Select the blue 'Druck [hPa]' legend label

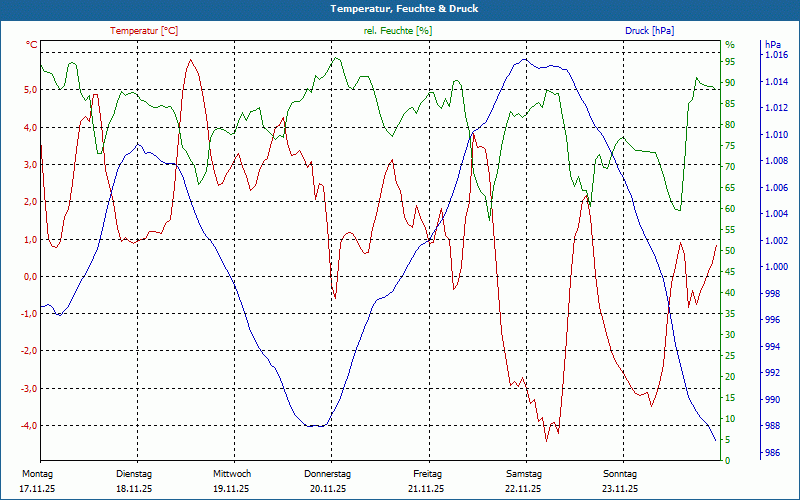pos(649,31)
